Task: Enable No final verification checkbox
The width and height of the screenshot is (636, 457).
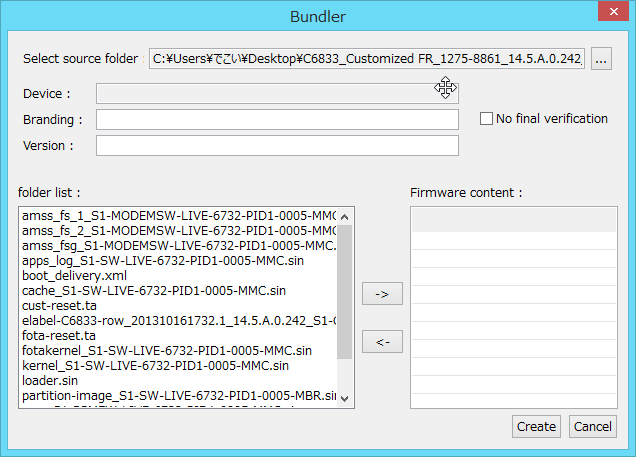Action: coord(486,119)
